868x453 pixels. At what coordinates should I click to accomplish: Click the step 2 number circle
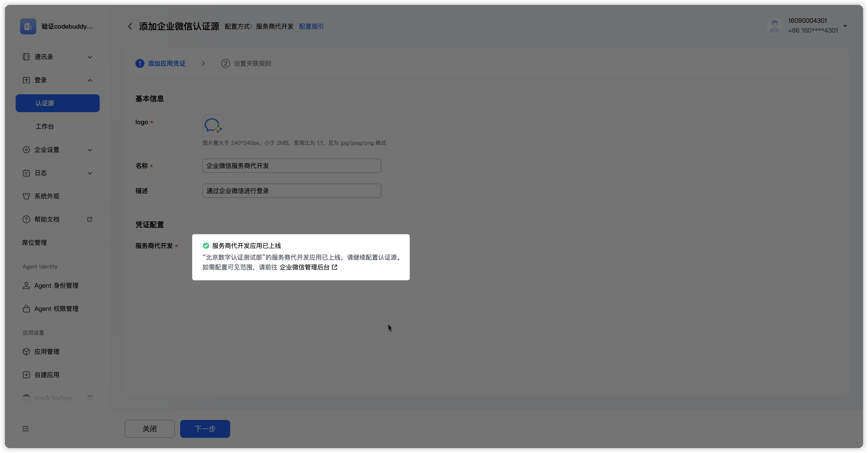point(225,63)
